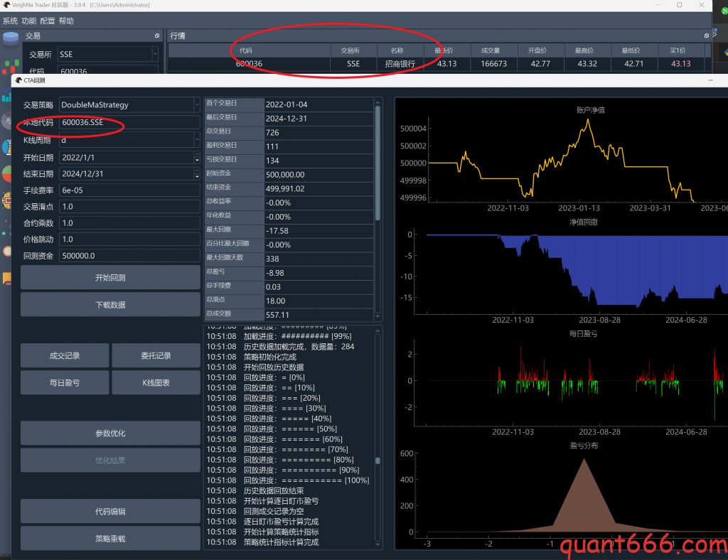This screenshot has height=560, width=728.
Task: Select the 最大回撤 value -17.58
Action: 318,230
